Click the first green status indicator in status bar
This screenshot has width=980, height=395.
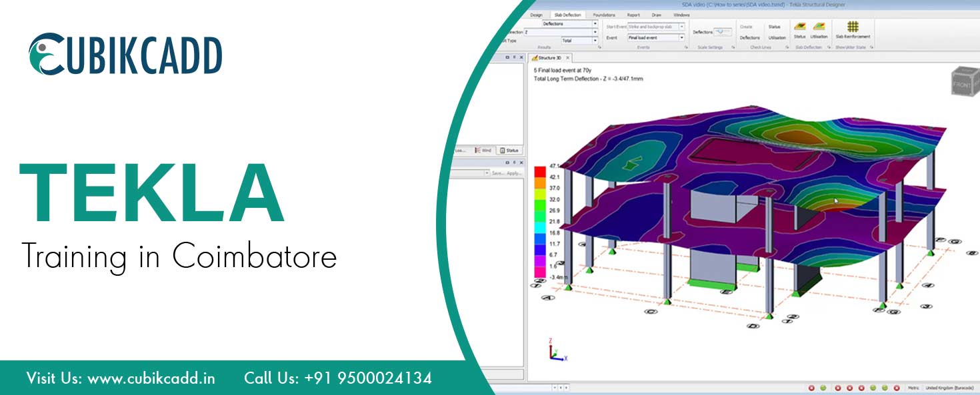[x=823, y=388]
